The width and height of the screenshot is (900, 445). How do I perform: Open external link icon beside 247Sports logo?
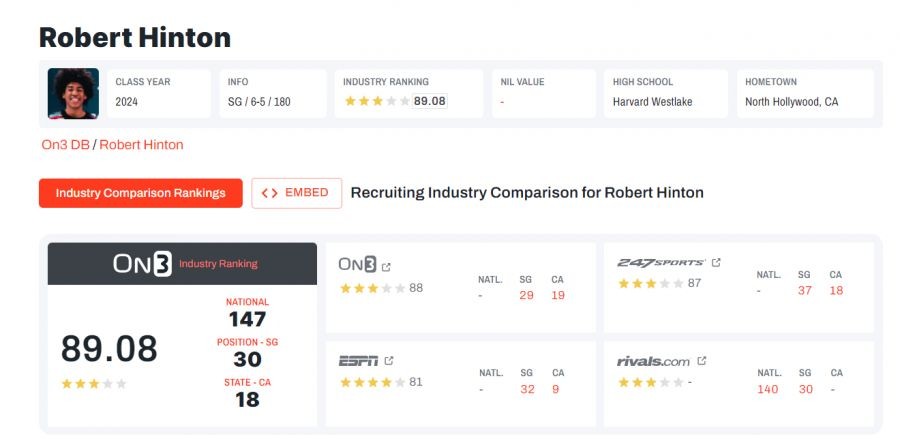point(716,262)
